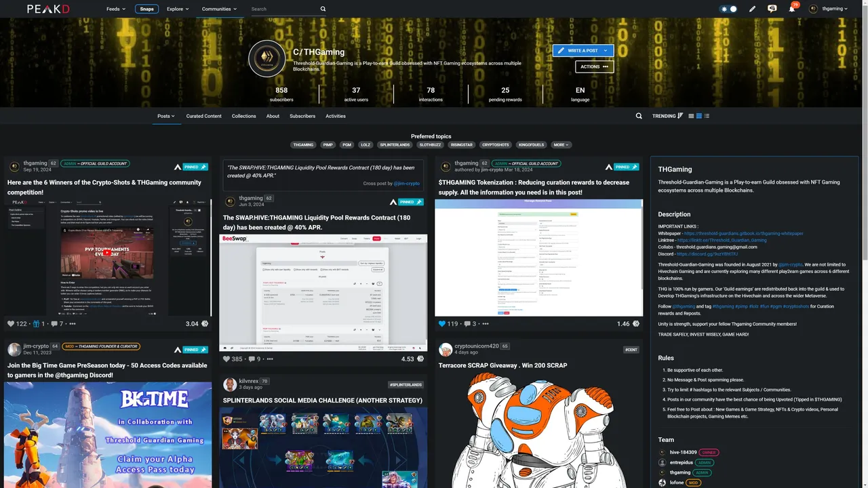Go to the Snaps section
868x488 pixels.
(x=146, y=9)
